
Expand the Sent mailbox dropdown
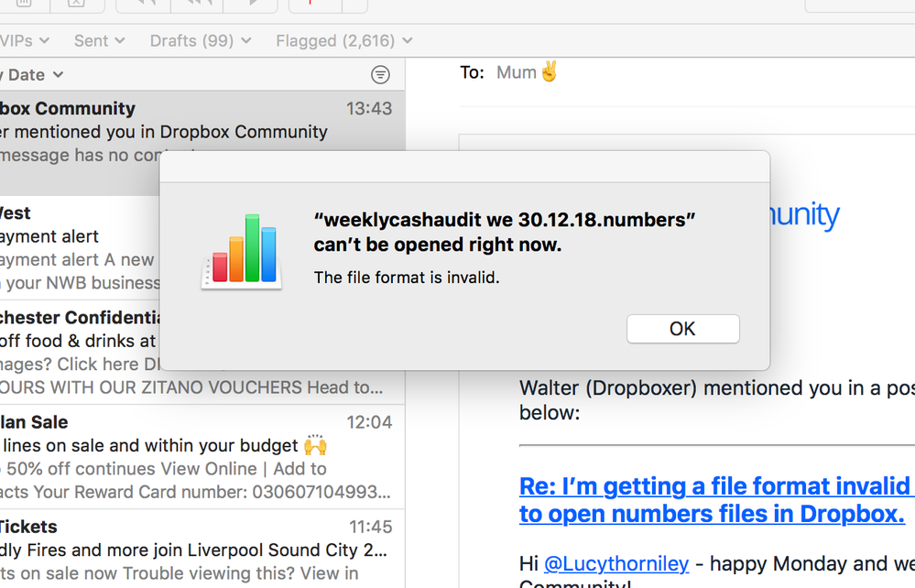coord(99,41)
